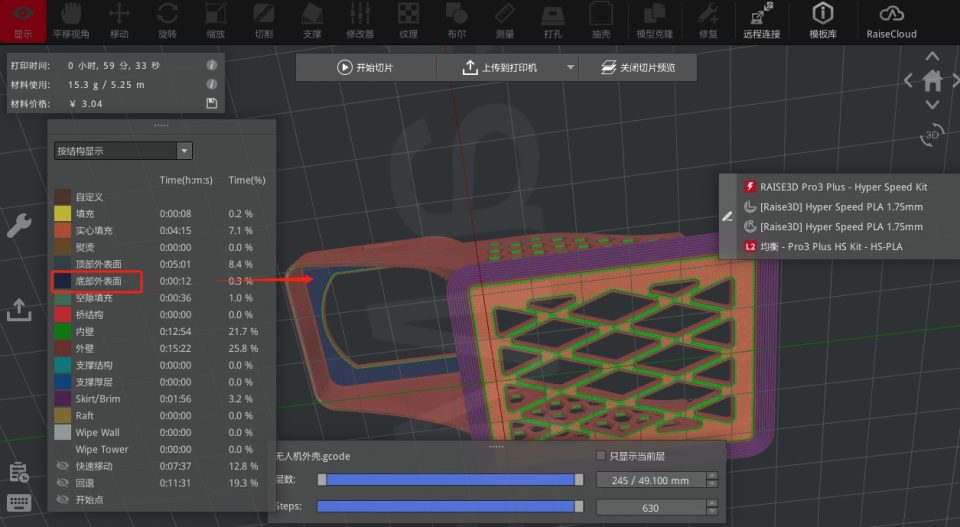
Task: Click the 填充 yellow color swatch
Action: 63,214
